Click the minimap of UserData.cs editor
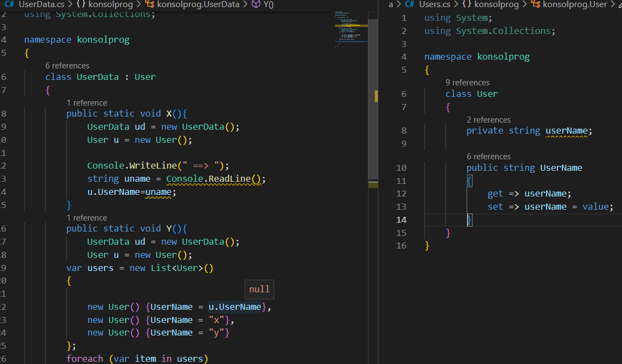This screenshot has width=622, height=364. coord(351,30)
